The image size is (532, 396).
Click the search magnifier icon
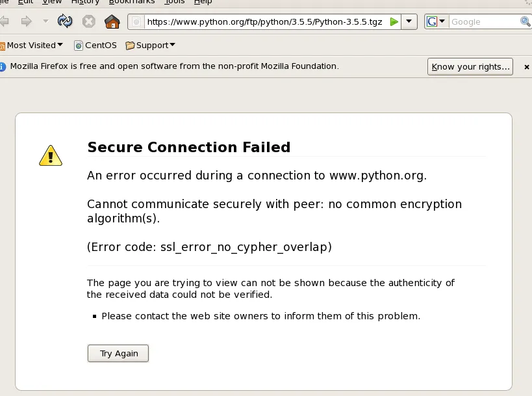tap(526, 21)
